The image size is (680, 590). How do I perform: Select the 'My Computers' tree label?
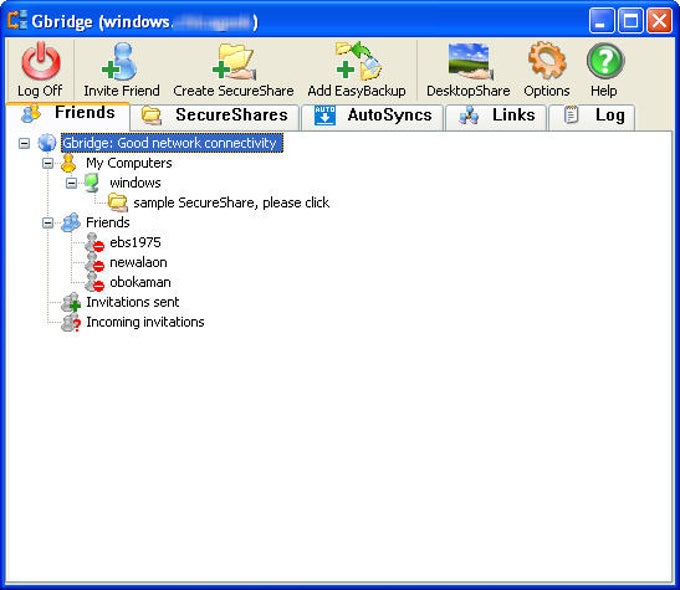tap(129, 163)
